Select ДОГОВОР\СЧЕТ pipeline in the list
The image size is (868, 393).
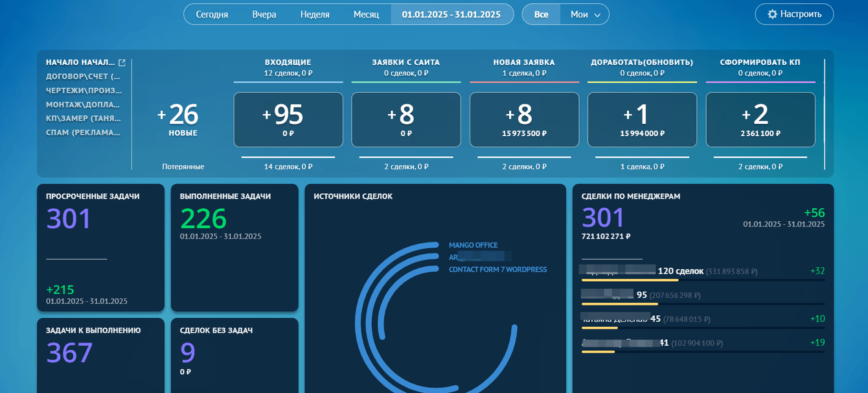83,77
